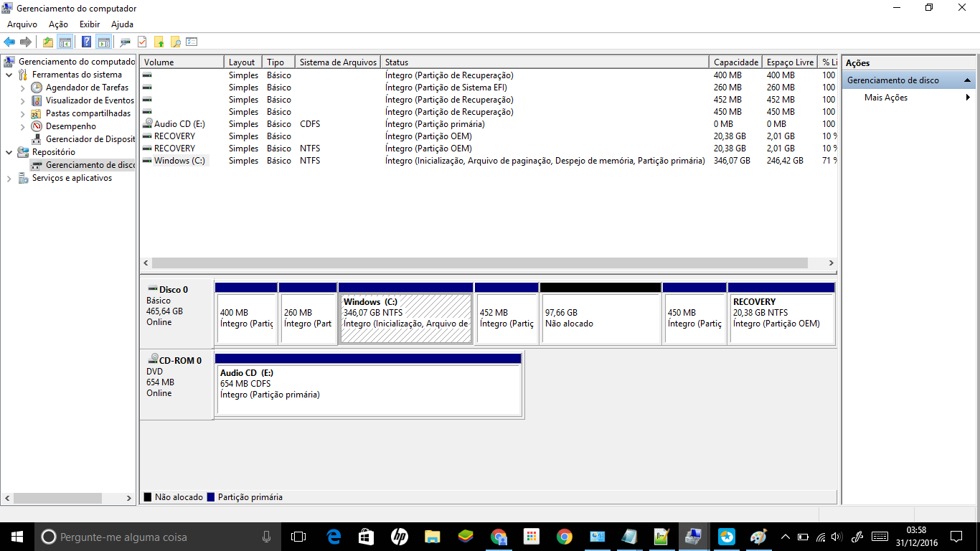Open Help with the question mark icon
The image size is (980, 551).
point(87,42)
